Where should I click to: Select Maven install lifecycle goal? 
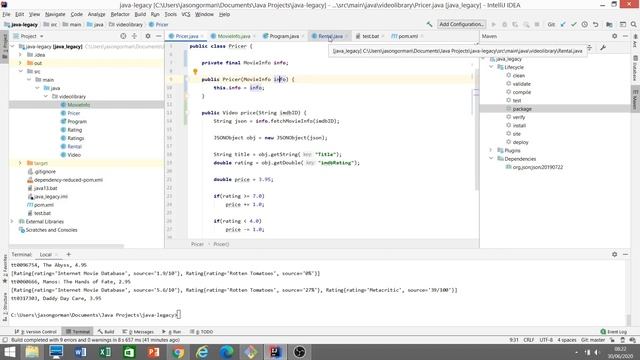coord(519,125)
